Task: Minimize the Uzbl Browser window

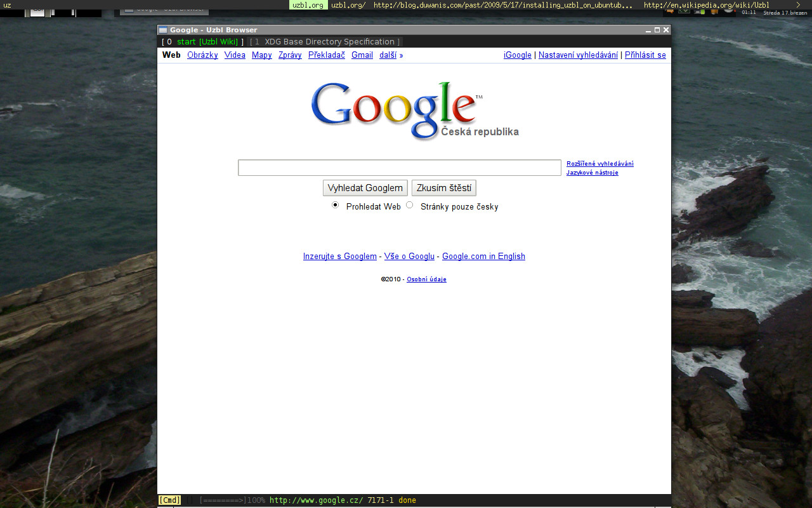Action: click(648, 30)
